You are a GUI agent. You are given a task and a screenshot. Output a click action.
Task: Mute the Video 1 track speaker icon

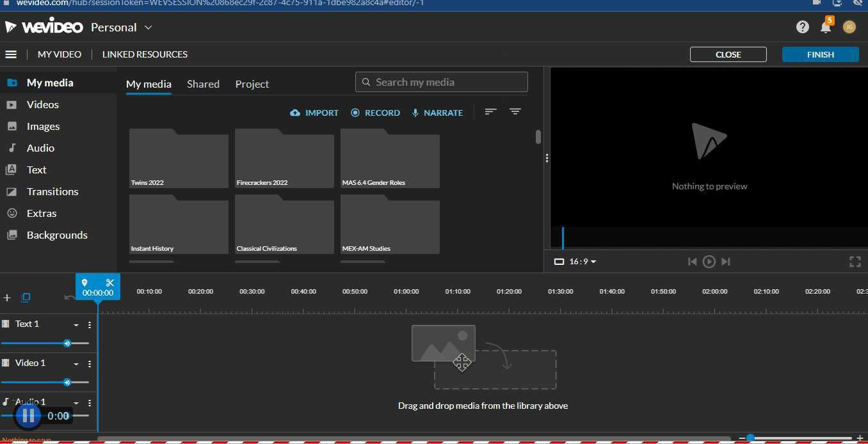(x=67, y=382)
